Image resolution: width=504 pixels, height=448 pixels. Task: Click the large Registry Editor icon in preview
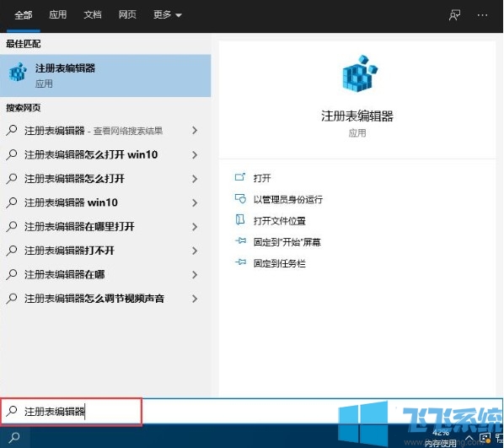pos(360,73)
